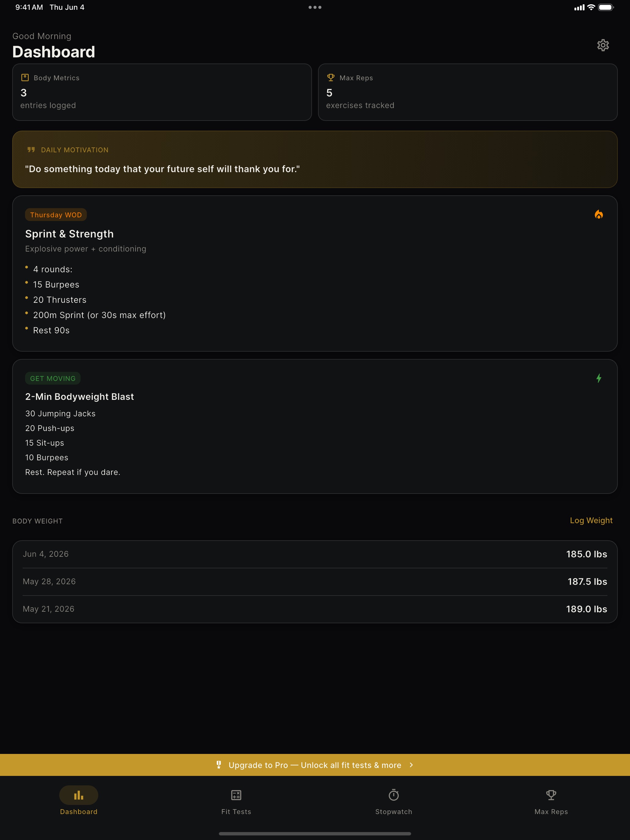This screenshot has height=840, width=630.
Task: Open settings via the gear icon
Action: click(603, 45)
